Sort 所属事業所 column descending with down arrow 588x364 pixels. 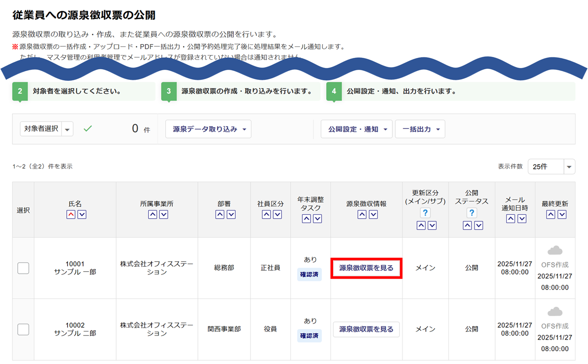(164, 214)
